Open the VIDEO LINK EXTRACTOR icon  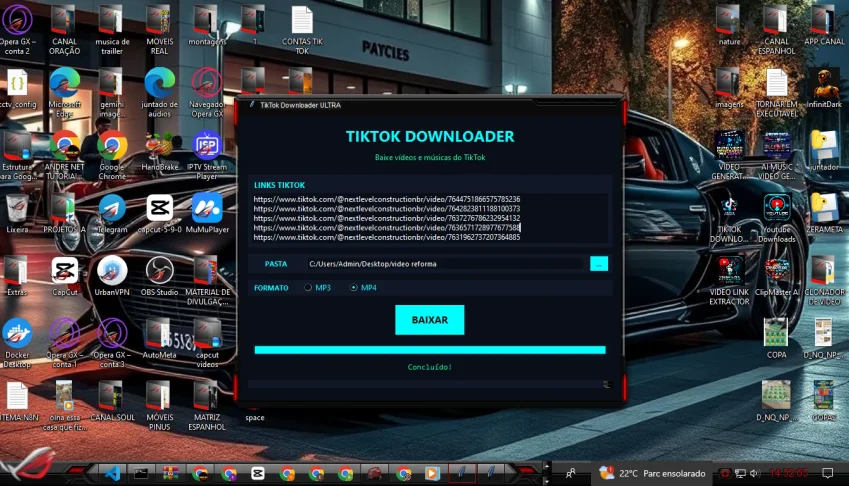[729, 281]
